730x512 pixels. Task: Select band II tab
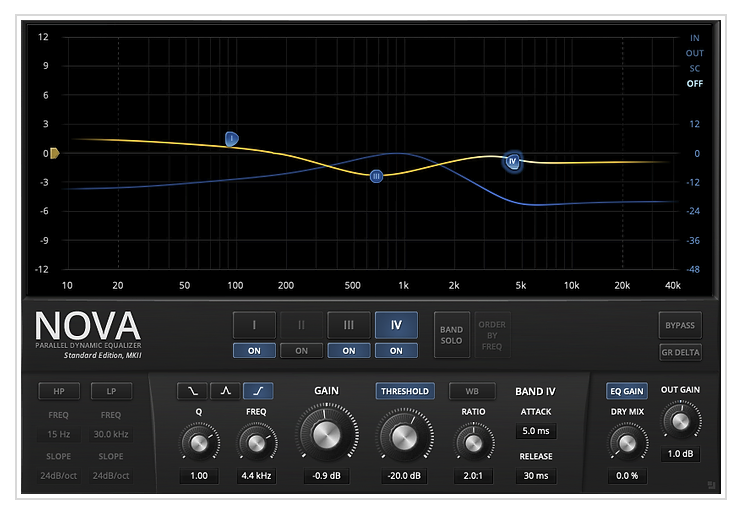301,325
